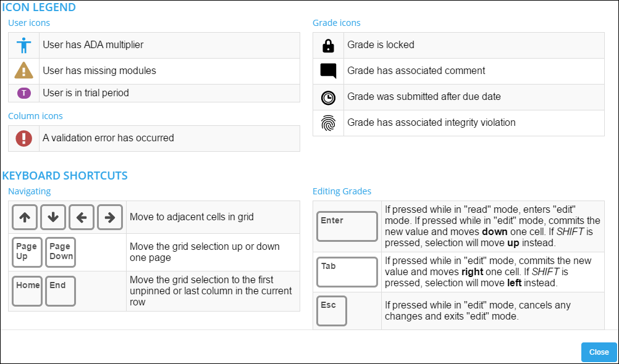This screenshot has height=364, width=619.
Task: Click the late submission clock icon
Action: coord(328,97)
